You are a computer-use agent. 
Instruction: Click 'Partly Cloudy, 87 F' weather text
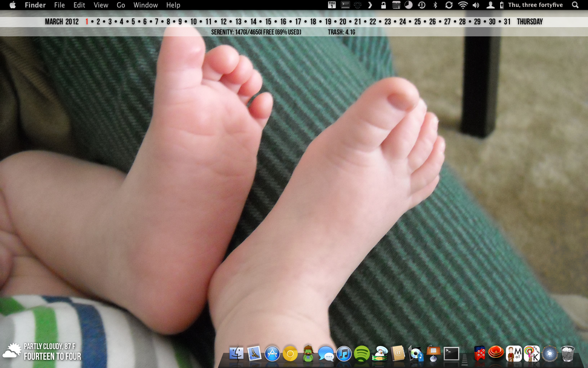(x=50, y=346)
